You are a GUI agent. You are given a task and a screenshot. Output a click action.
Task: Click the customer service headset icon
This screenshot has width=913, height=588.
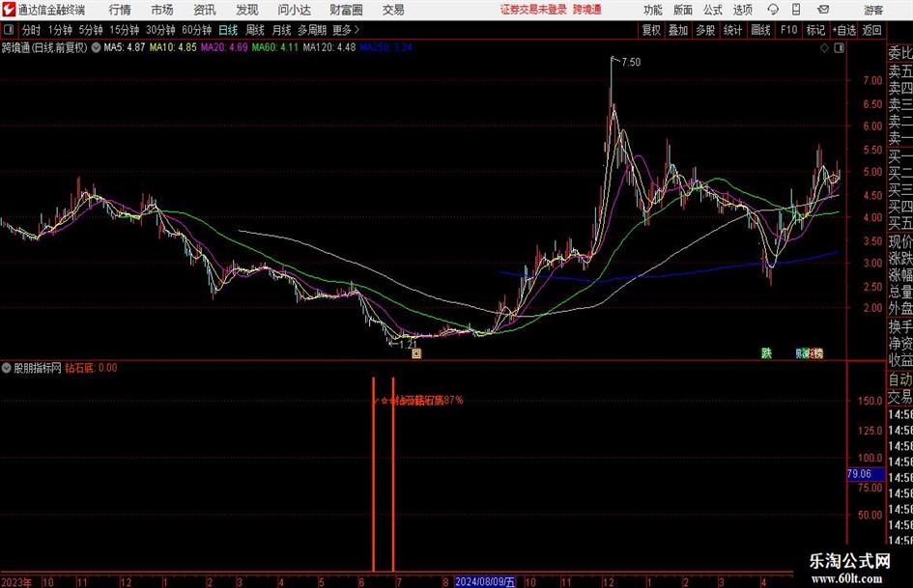point(773,10)
